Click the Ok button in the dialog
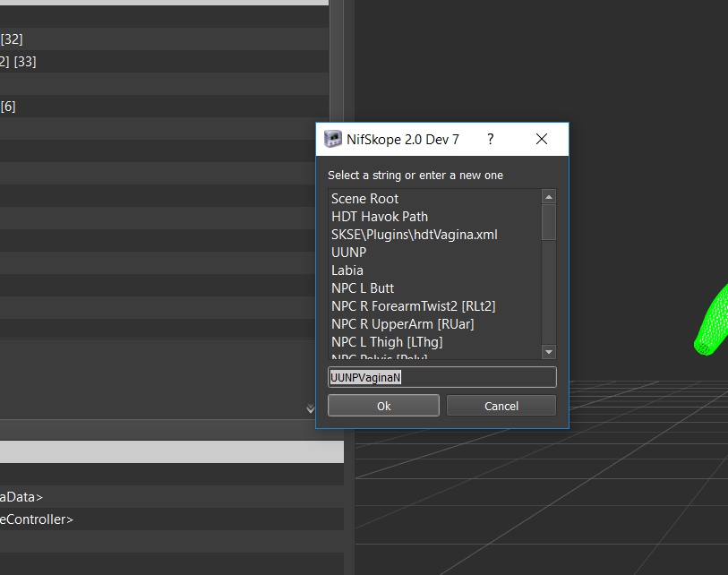This screenshot has width=728, height=575. 383,406
